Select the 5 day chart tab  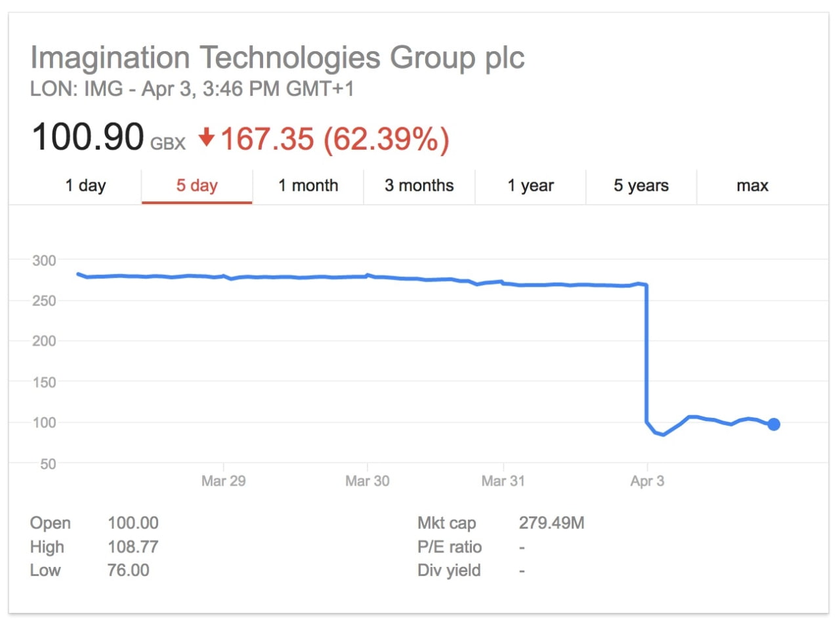(x=197, y=186)
